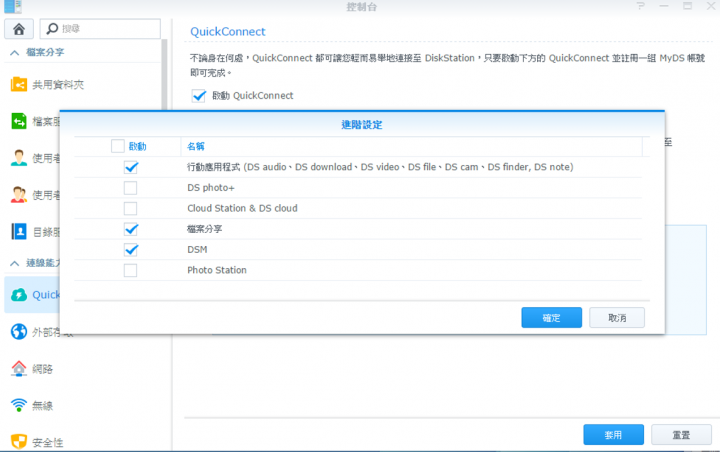The width and height of the screenshot is (720, 452).
Task: Click the 進階設定 dialog title
Action: 362,125
